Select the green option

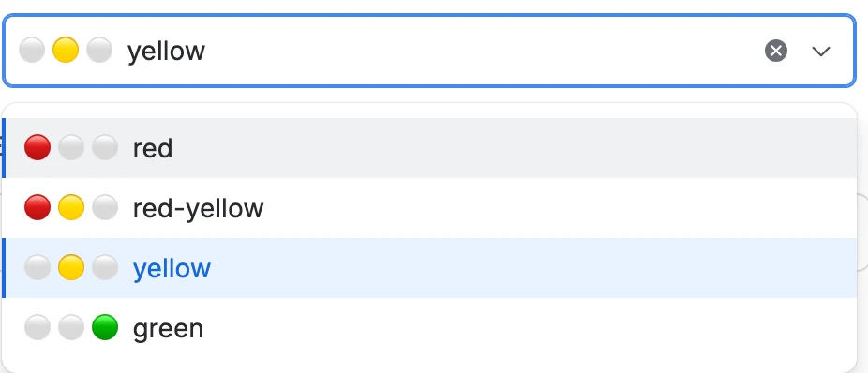(430, 328)
